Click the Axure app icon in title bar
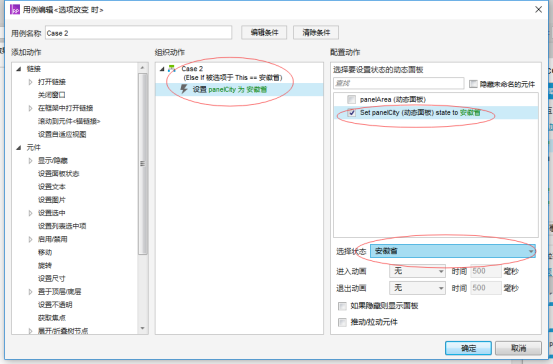 coord(15,10)
